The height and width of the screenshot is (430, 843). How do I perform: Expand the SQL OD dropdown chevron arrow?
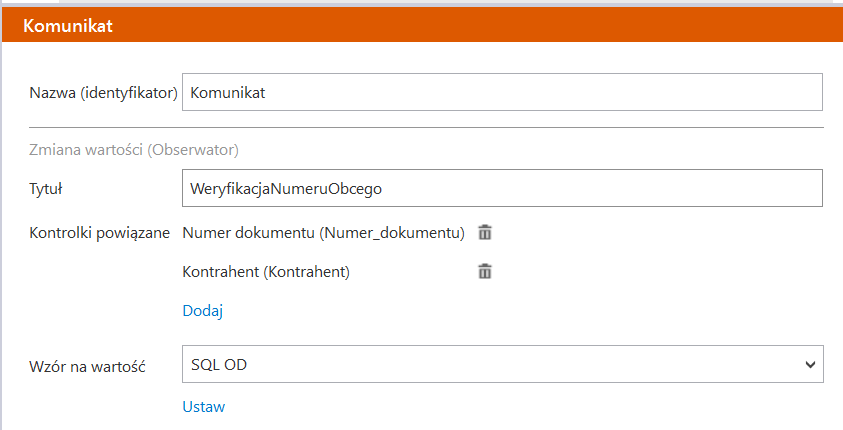810,365
